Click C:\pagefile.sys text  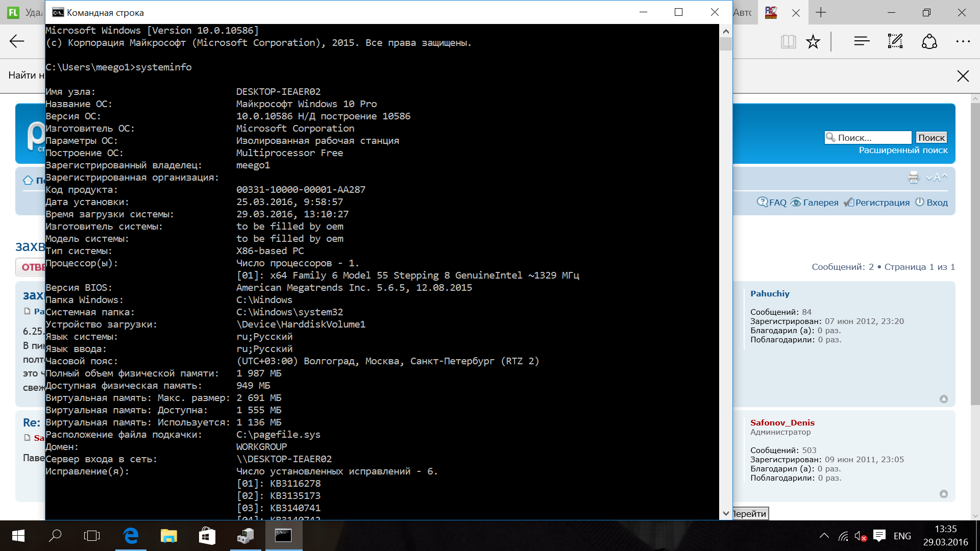click(x=278, y=435)
